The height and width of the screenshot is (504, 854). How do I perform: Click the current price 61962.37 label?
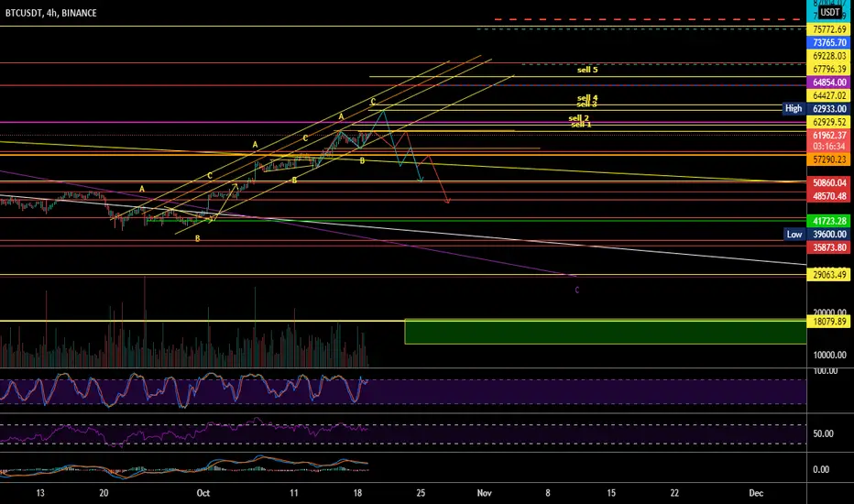829,136
